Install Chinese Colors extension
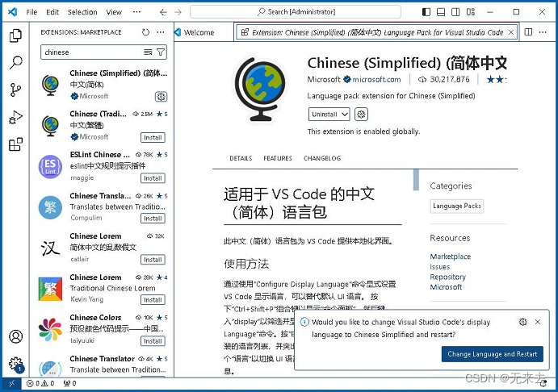Viewport: 558px width, 392px height. click(153, 341)
